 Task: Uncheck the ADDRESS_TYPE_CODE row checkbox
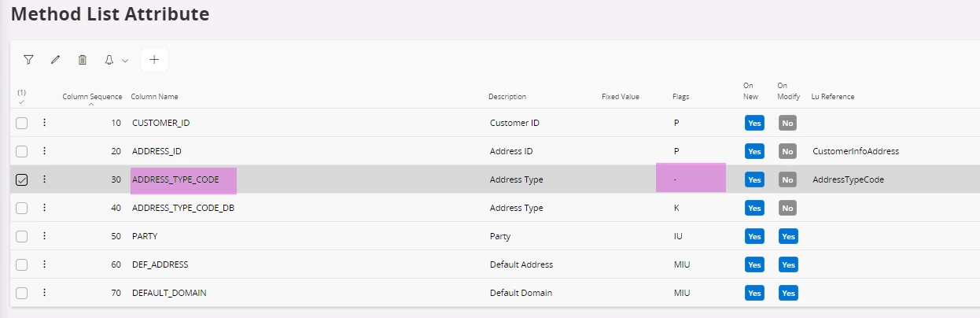click(x=22, y=179)
